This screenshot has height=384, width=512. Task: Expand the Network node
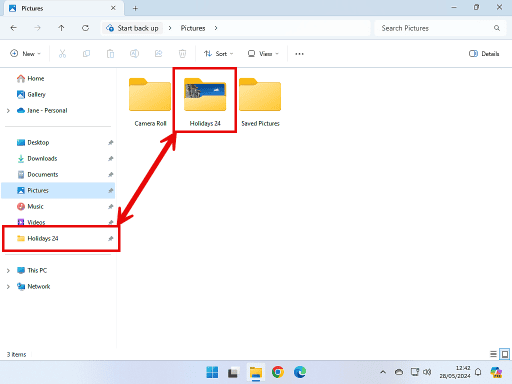click(8, 286)
